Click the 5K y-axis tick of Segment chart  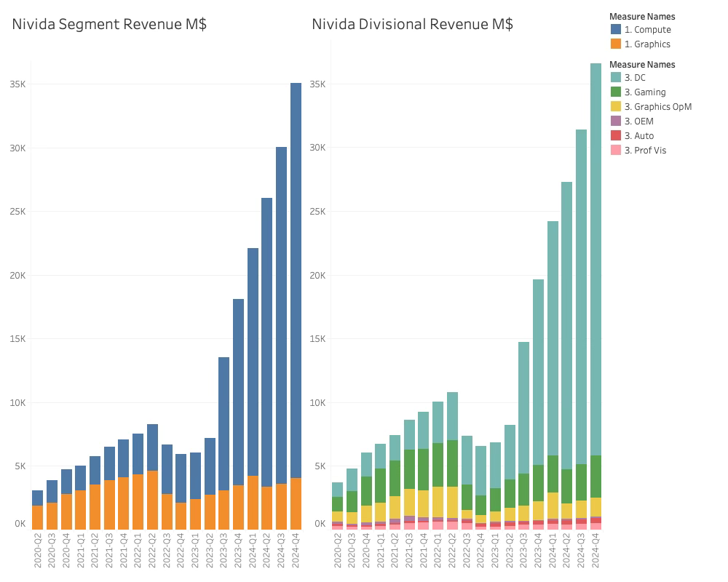20,466
